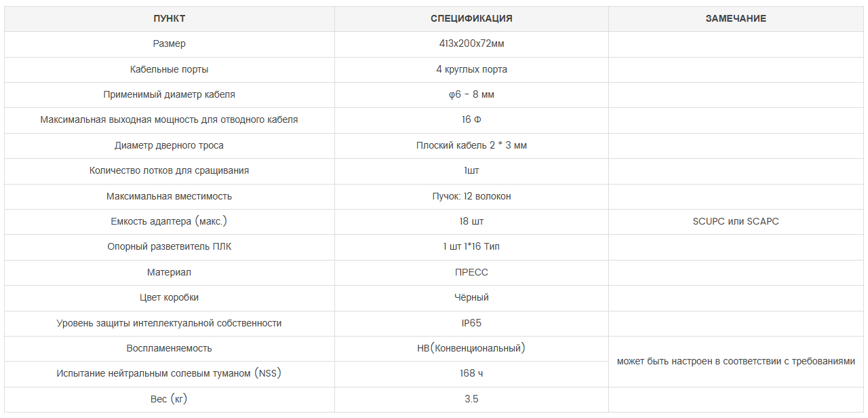868x418 pixels.
Task: Select the Чёрный color value
Action: tap(471, 297)
